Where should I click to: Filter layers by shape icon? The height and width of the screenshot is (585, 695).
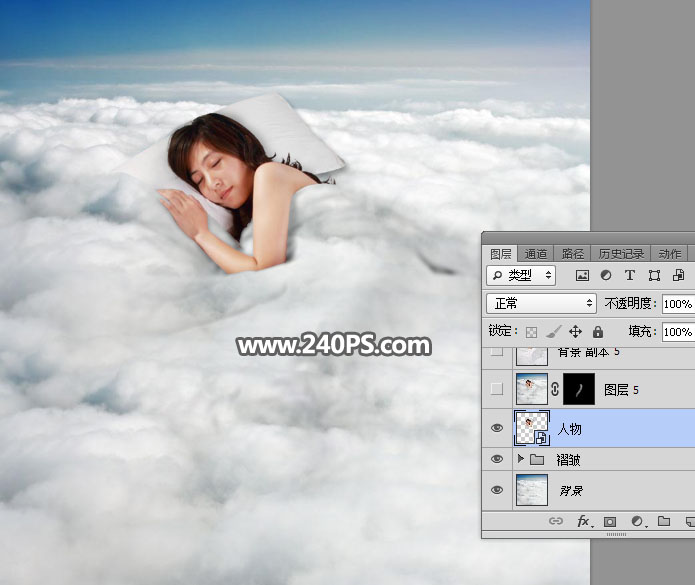pos(654,276)
